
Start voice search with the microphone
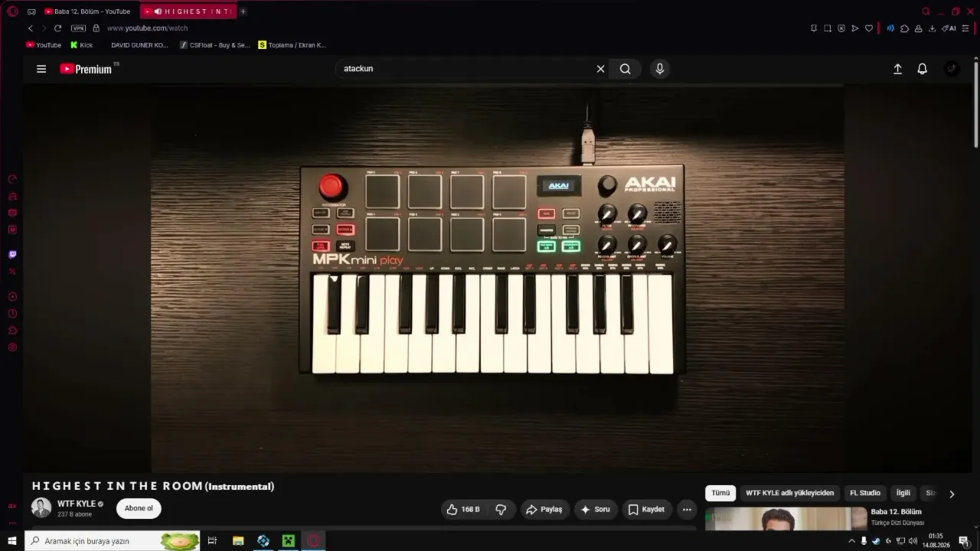tap(660, 69)
